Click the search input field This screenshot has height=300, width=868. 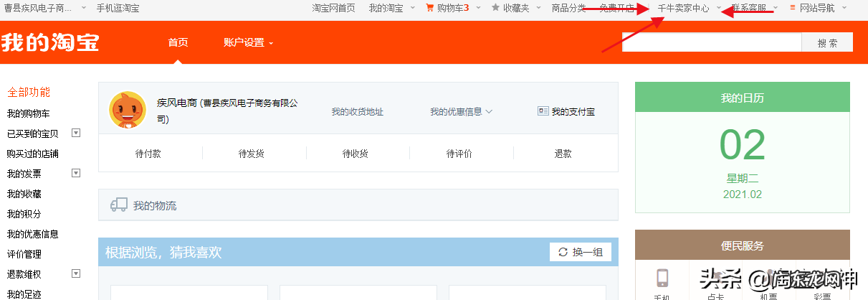(712, 42)
